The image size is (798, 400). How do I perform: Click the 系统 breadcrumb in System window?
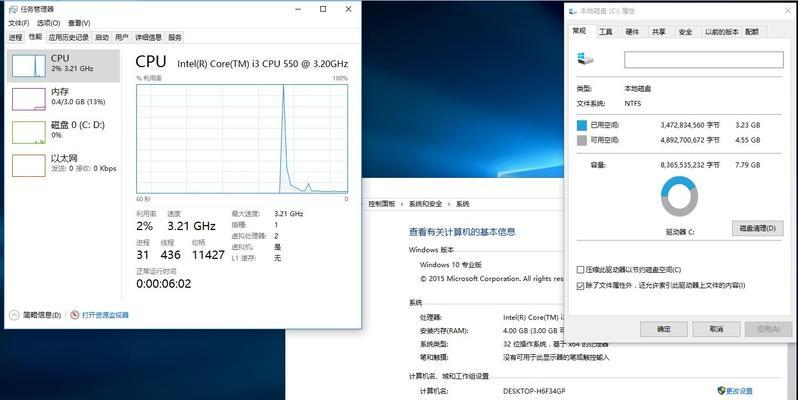(x=463, y=204)
